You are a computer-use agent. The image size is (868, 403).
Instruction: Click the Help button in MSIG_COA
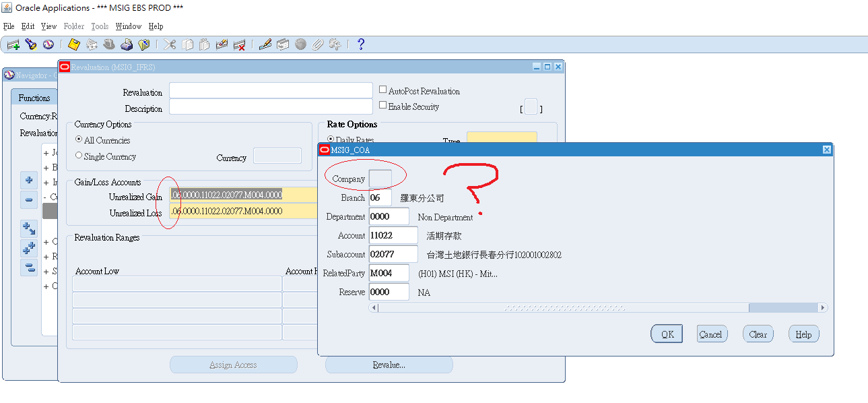coord(803,334)
